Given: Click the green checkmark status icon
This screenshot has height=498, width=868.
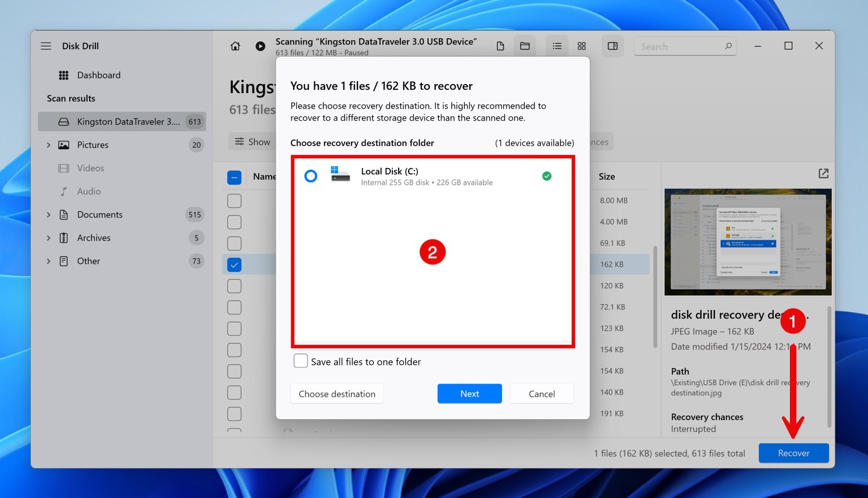Looking at the screenshot, I should coord(547,176).
